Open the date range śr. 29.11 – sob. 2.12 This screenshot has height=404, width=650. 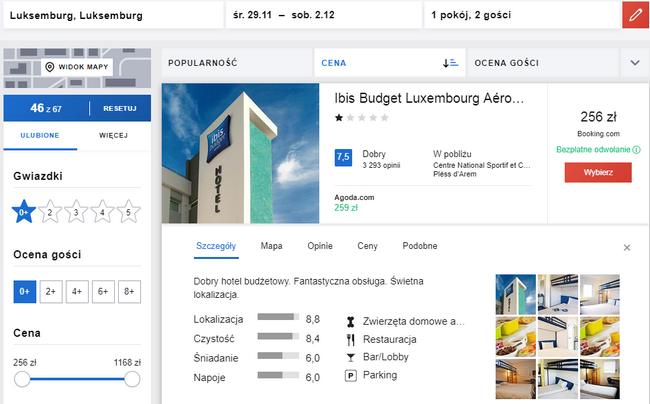pos(323,15)
